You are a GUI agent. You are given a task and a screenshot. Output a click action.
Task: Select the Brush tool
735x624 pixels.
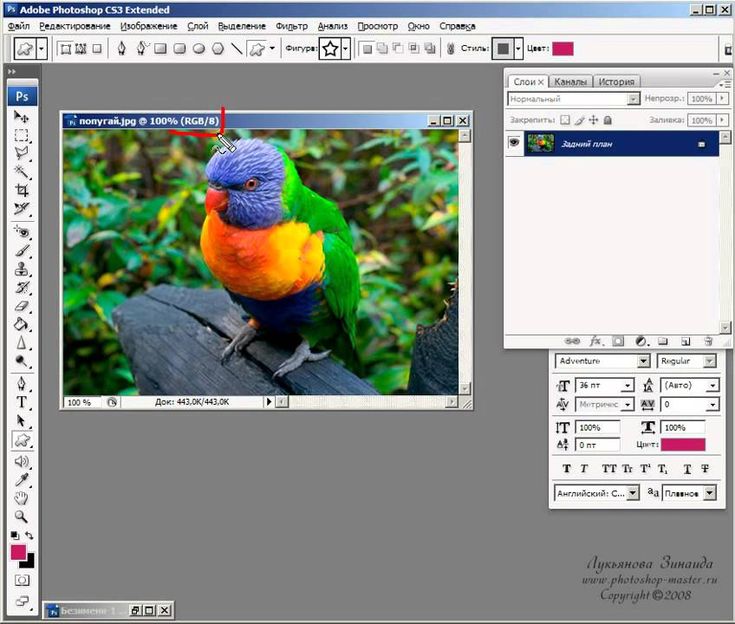(x=21, y=250)
